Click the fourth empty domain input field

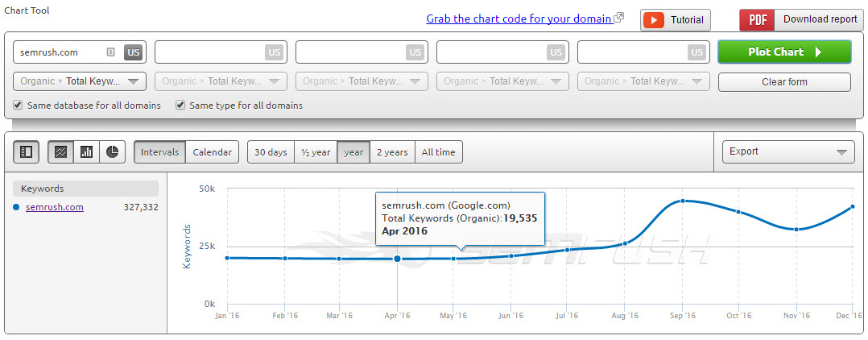pos(502,52)
